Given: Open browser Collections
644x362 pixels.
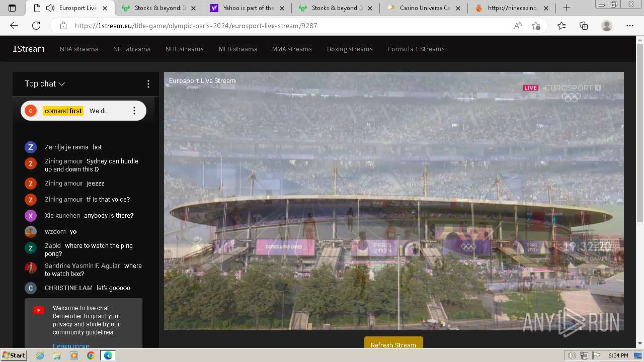Looking at the screenshot, I should (584, 26).
